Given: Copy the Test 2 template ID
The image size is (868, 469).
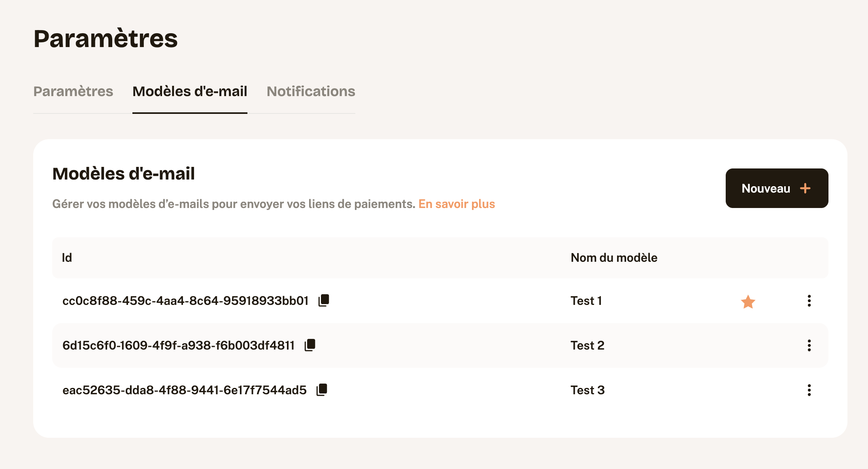Looking at the screenshot, I should point(310,345).
